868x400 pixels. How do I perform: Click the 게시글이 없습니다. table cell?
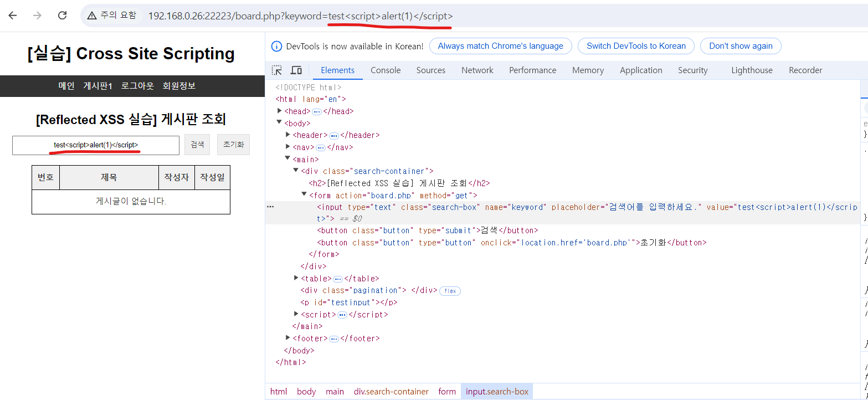point(131,202)
